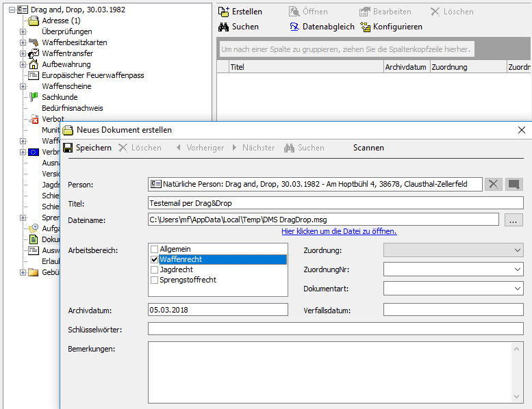Click the Bemerkungen scrollbar down arrow
The image size is (532, 409).
(518, 397)
